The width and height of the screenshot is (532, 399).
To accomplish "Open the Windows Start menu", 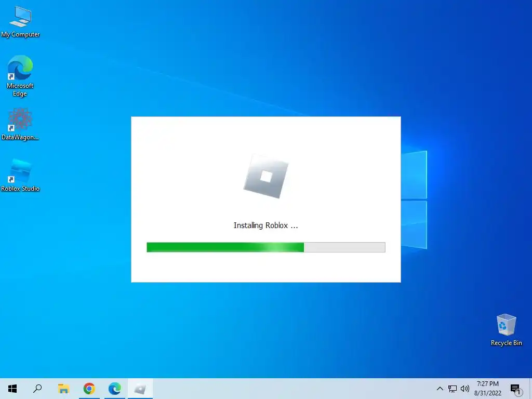I will pos(12,389).
